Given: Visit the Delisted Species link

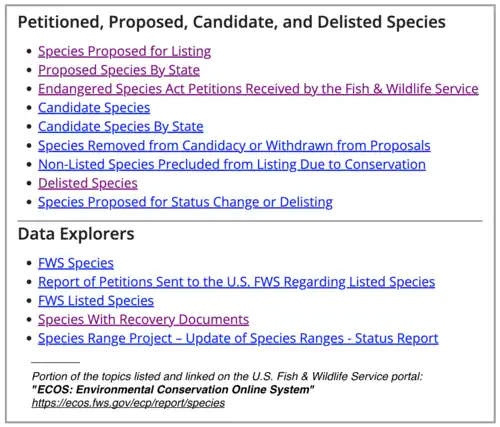Looking at the screenshot, I should coord(88,183).
